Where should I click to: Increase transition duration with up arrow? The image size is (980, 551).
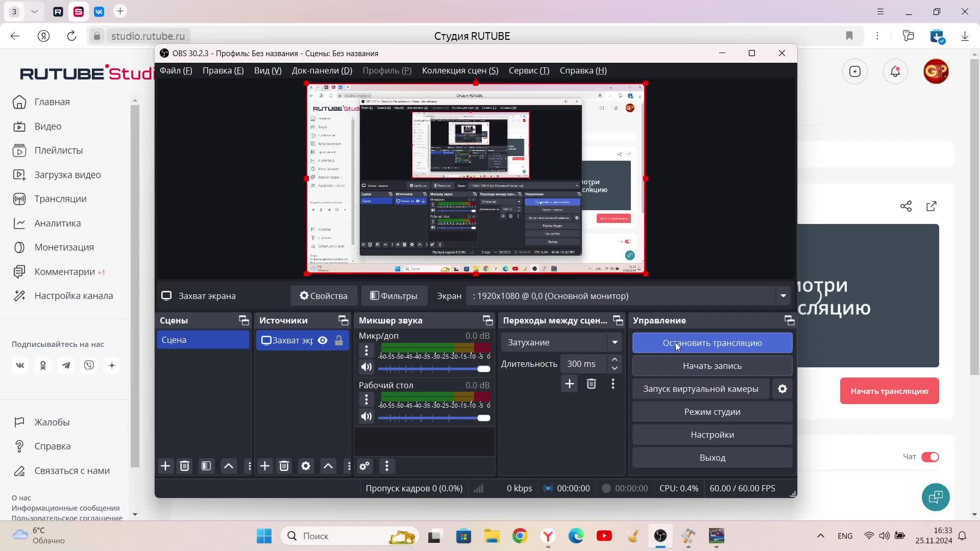(615, 359)
